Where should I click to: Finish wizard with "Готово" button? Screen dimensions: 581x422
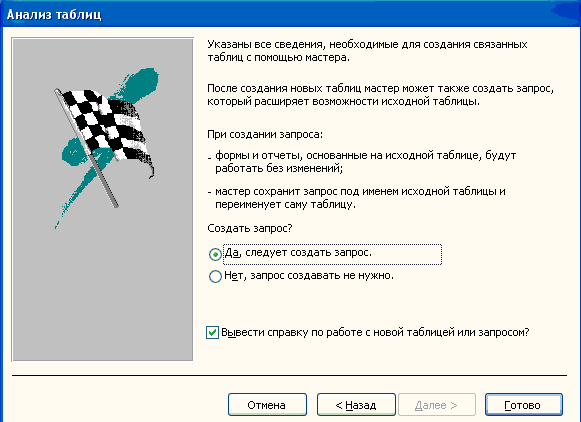[524, 405]
